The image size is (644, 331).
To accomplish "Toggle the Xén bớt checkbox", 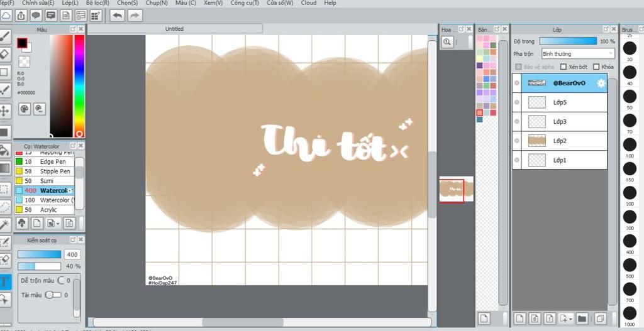I will pyautogui.click(x=563, y=67).
